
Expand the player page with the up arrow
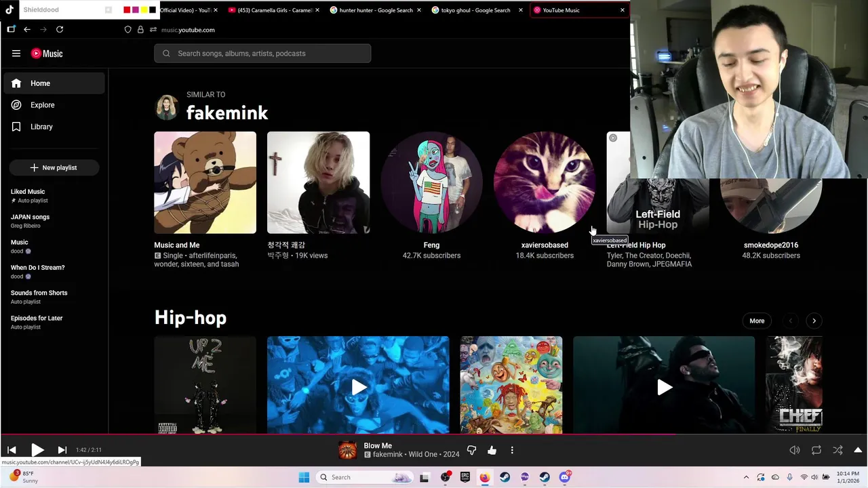[x=858, y=450]
